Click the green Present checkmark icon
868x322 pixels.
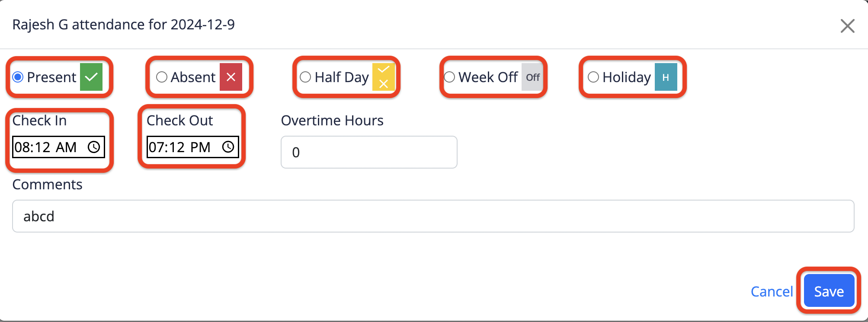(91, 77)
